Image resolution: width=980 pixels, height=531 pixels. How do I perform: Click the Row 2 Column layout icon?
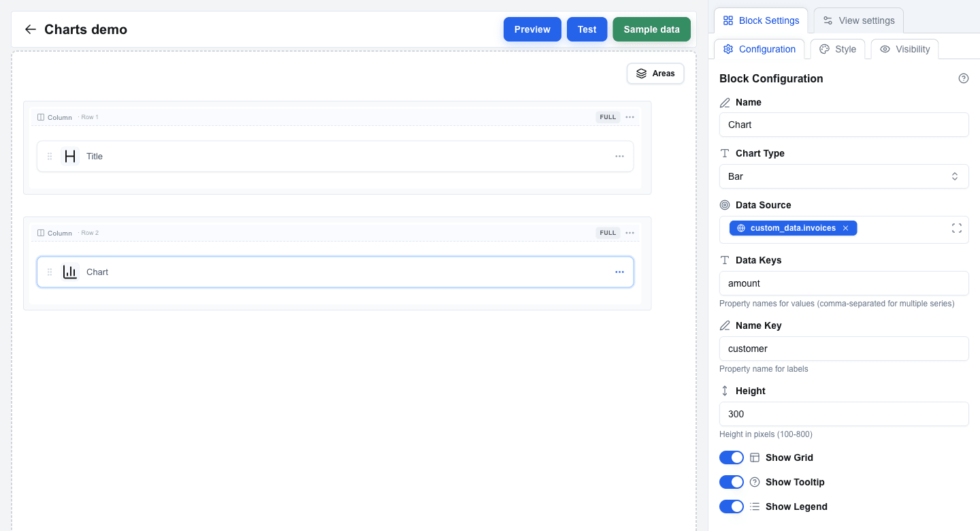(x=41, y=233)
